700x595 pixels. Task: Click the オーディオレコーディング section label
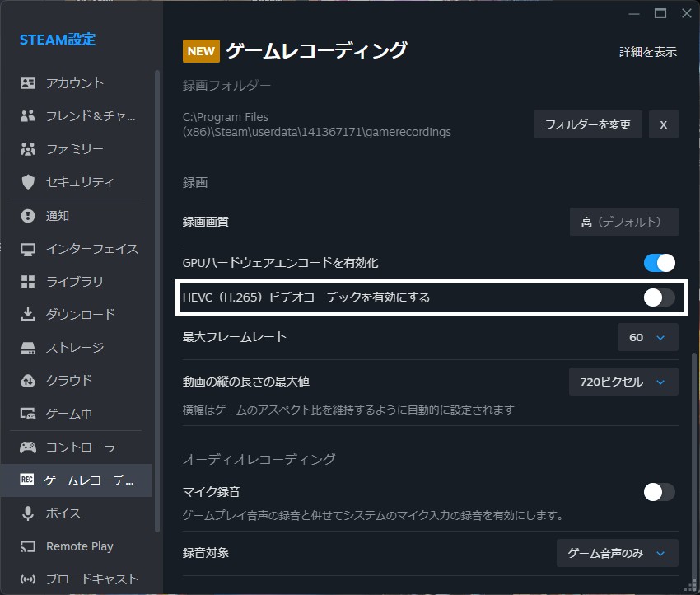tap(259, 459)
